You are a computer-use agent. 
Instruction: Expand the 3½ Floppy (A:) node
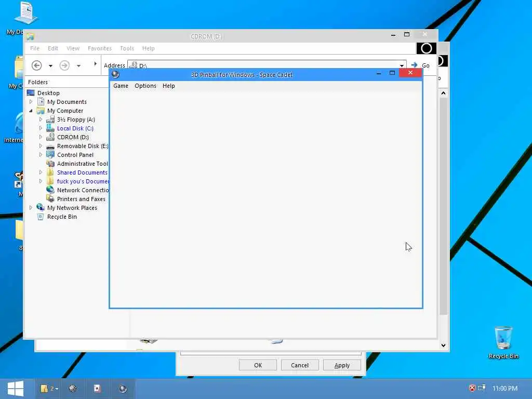(x=41, y=119)
